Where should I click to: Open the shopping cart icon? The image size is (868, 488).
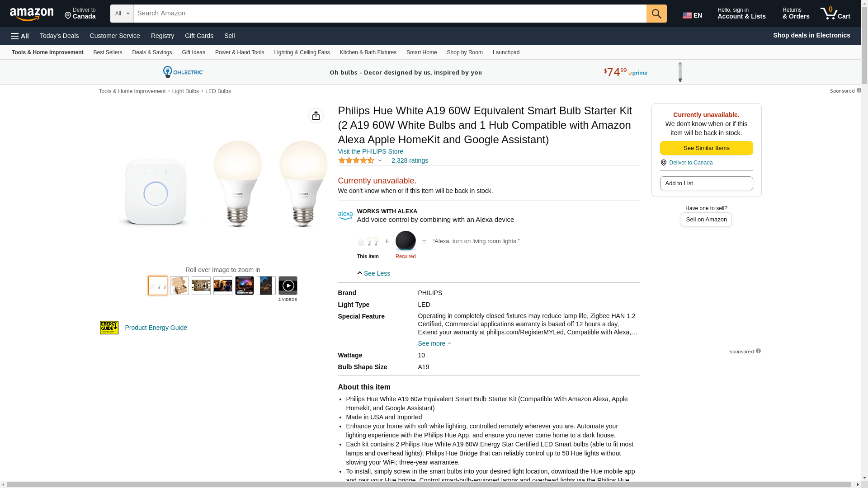coord(835,14)
